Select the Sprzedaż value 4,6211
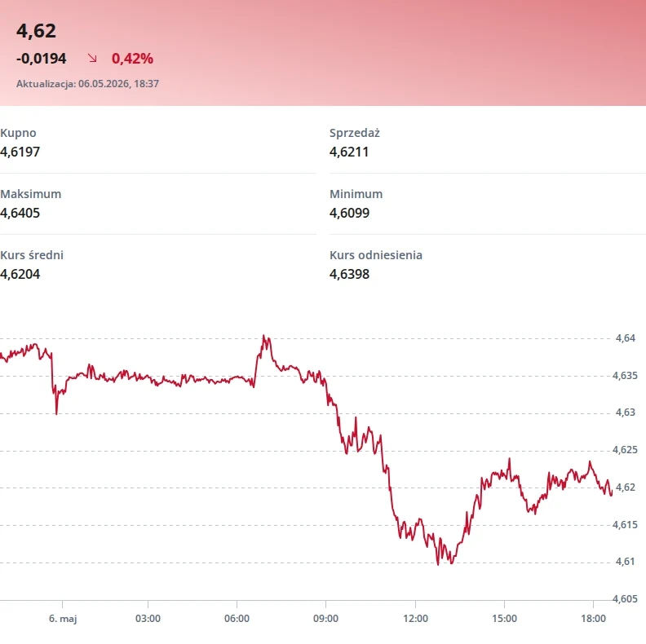Image resolution: width=646 pixels, height=644 pixels. pos(349,152)
